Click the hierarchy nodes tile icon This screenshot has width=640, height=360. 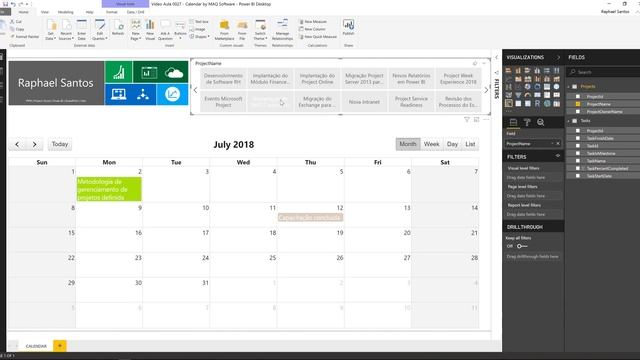coord(143,94)
